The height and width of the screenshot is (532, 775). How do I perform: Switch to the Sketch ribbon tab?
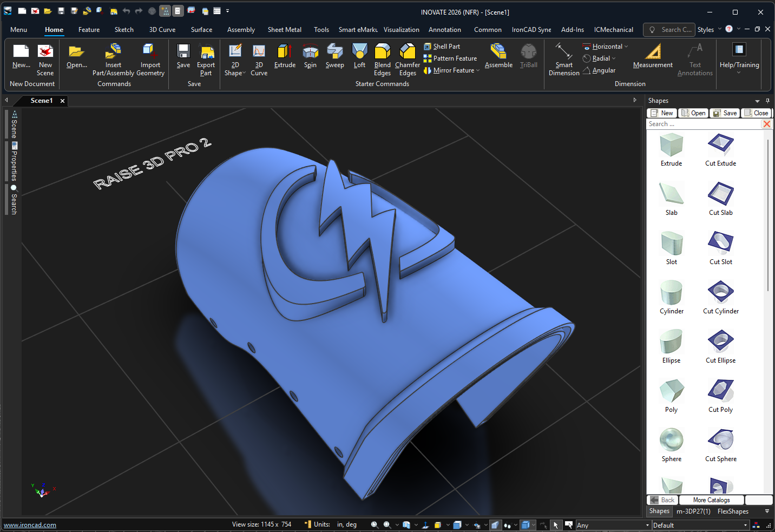tap(124, 30)
